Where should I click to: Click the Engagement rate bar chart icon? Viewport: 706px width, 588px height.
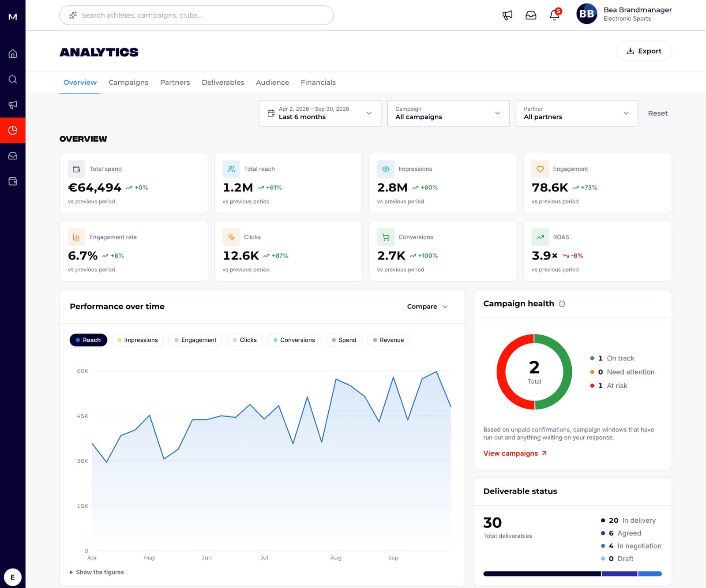click(76, 237)
